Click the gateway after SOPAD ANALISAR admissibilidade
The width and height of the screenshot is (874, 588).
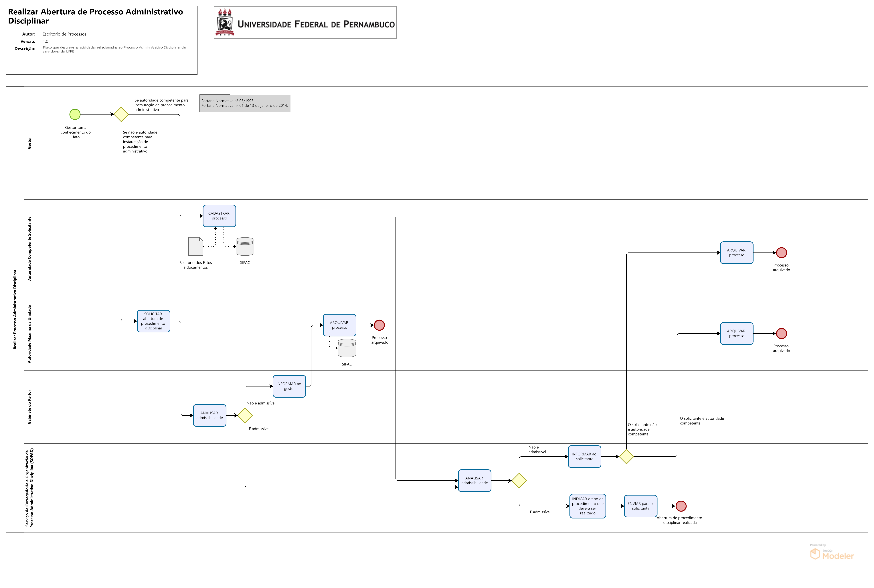click(x=519, y=481)
